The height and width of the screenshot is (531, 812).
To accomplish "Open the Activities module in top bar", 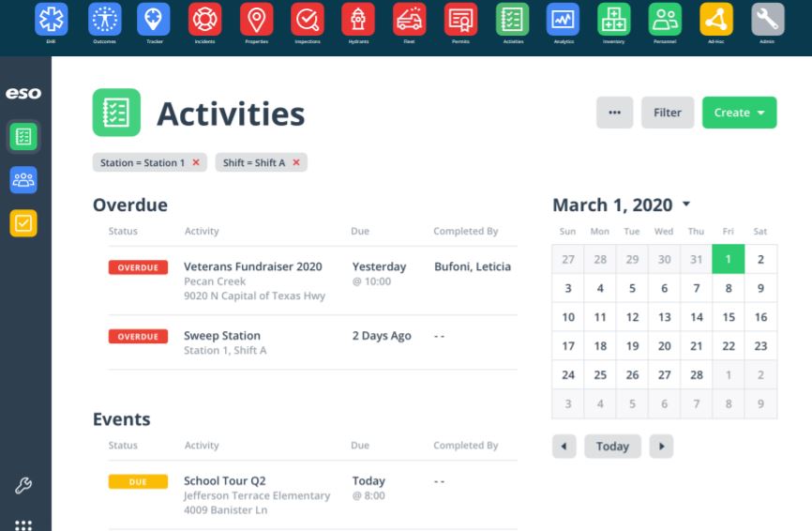I will [x=512, y=19].
